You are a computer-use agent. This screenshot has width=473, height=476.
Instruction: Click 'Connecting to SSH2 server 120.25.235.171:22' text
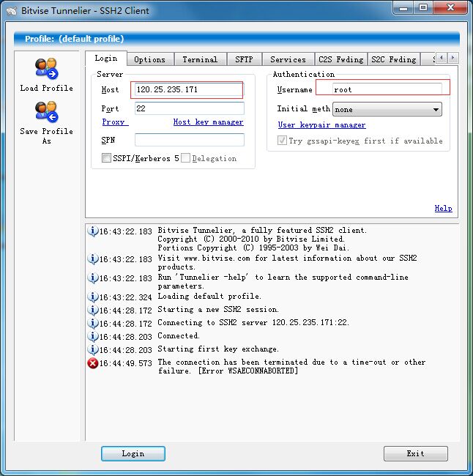click(253, 322)
